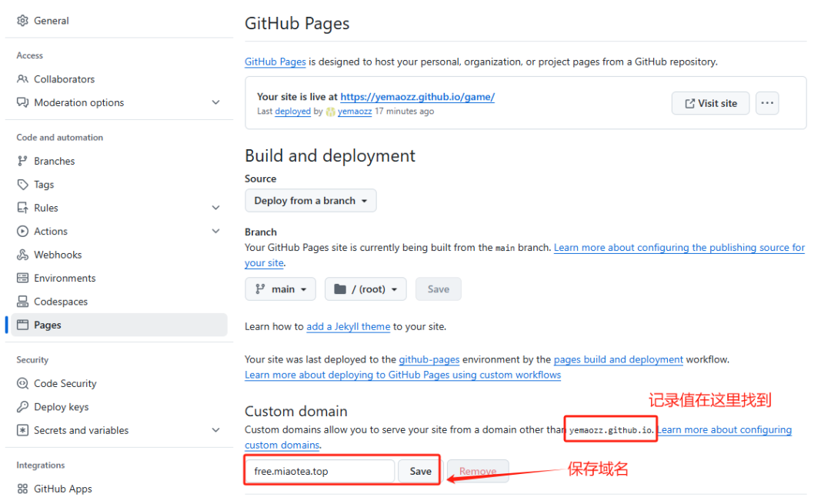Open pages build and deployment workflow link
Image resolution: width=831 pixels, height=504 pixels.
coord(618,359)
